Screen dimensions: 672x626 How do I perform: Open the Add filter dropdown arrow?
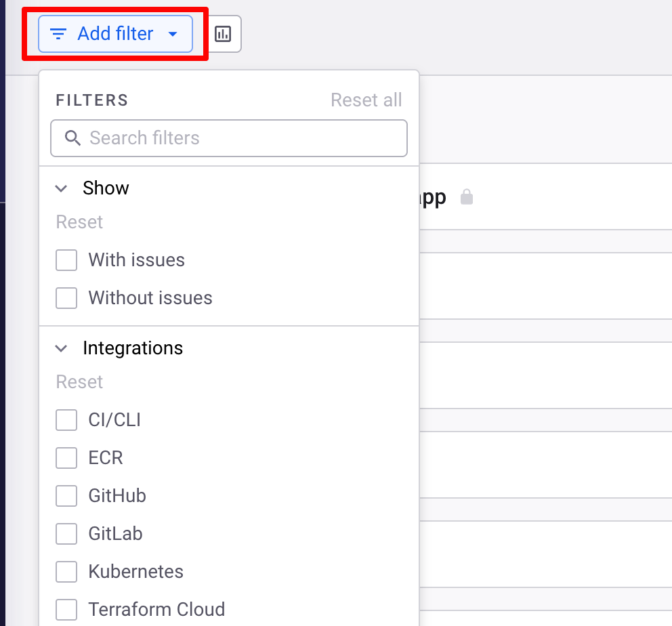(173, 34)
